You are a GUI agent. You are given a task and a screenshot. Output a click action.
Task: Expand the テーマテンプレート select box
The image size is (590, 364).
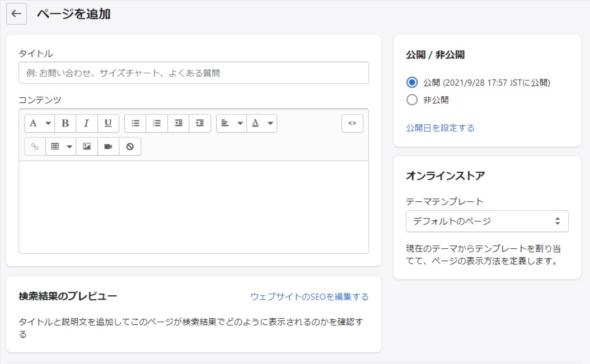point(486,221)
